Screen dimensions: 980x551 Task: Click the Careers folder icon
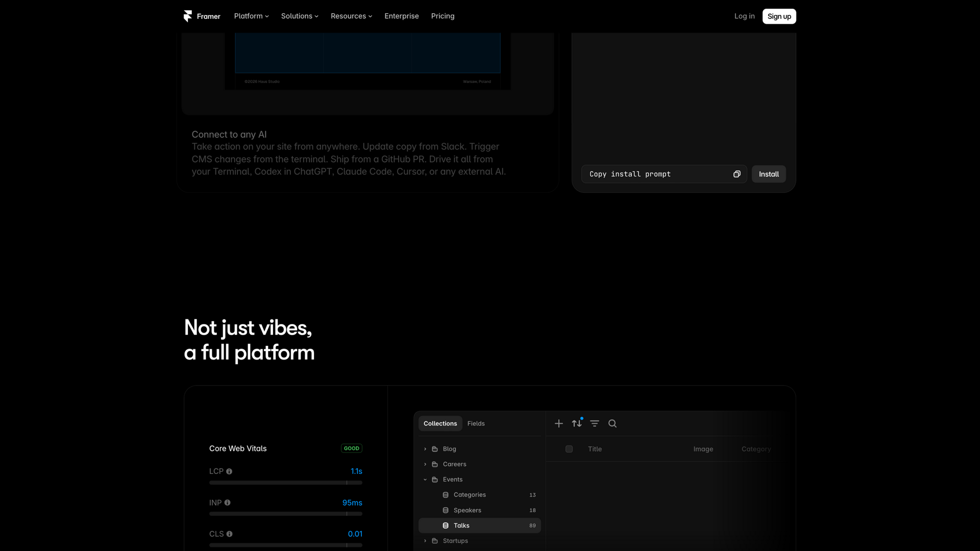point(435,464)
